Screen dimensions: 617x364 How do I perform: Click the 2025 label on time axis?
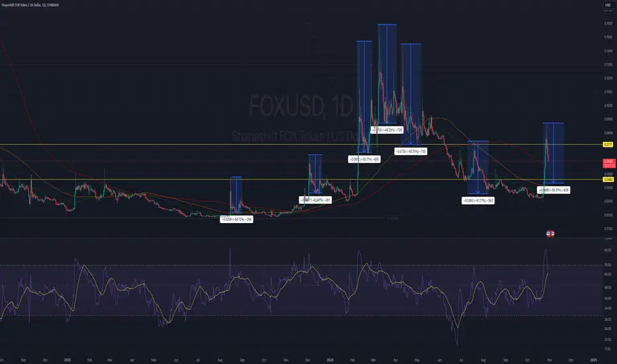(x=593, y=360)
